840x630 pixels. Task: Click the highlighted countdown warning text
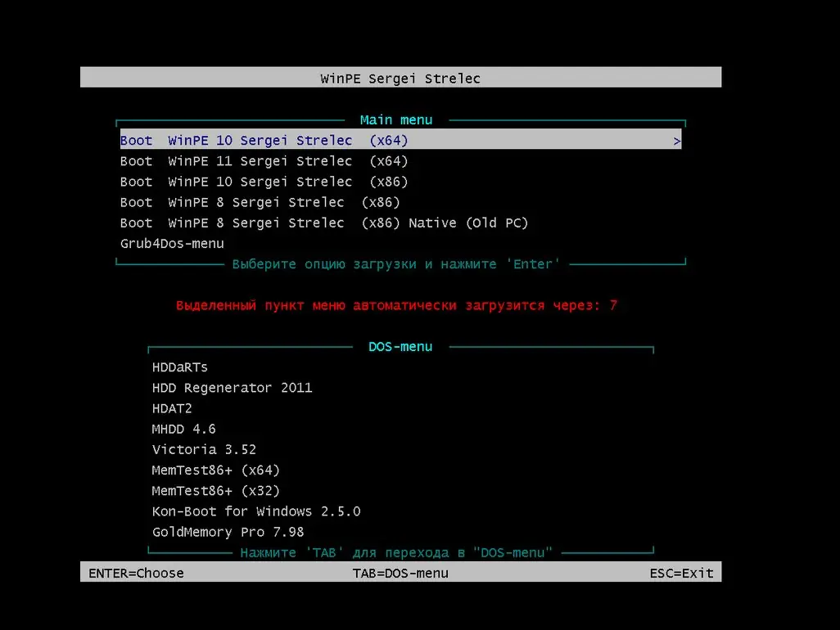[396, 304]
